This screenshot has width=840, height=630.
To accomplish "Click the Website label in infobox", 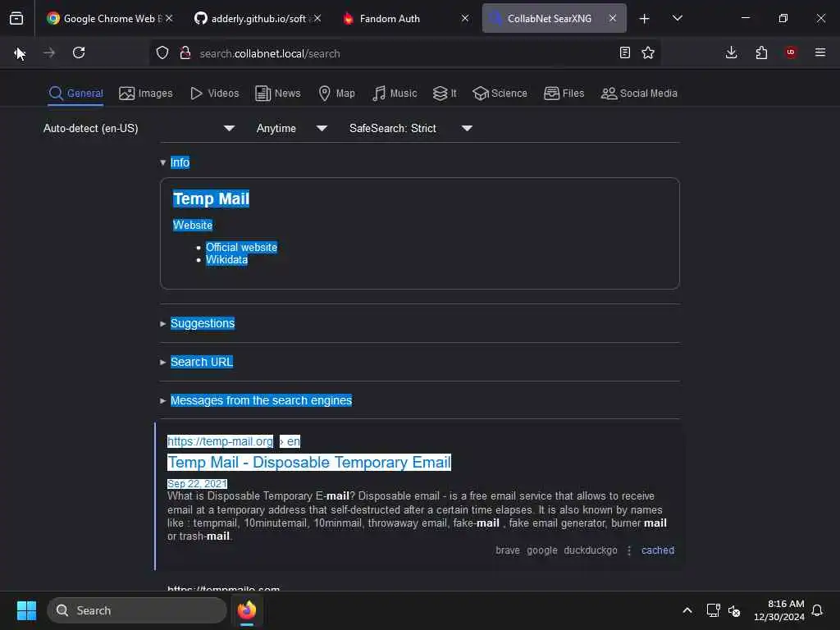I will tap(193, 225).
